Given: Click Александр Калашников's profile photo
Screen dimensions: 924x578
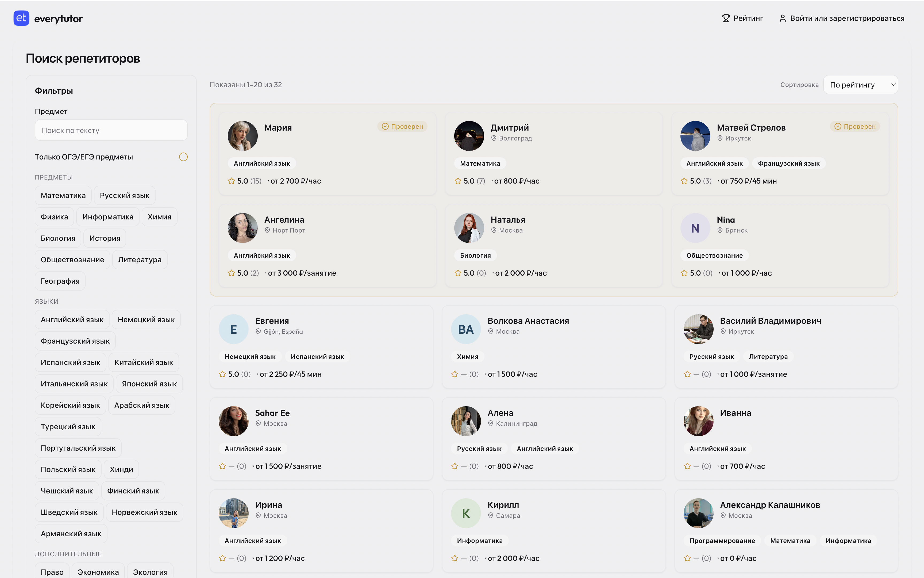Looking at the screenshot, I should point(698,513).
